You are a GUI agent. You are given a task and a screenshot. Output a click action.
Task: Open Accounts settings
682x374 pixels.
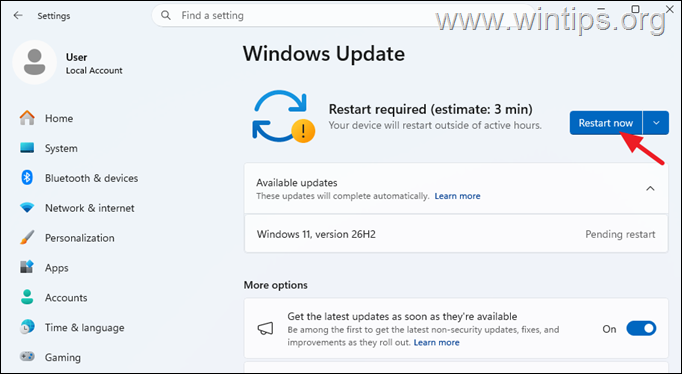66,297
